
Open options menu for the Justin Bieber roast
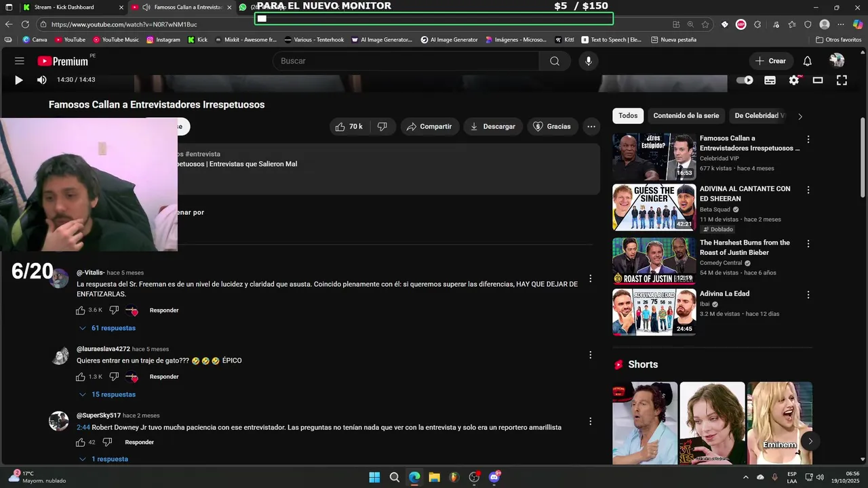pos(808,244)
